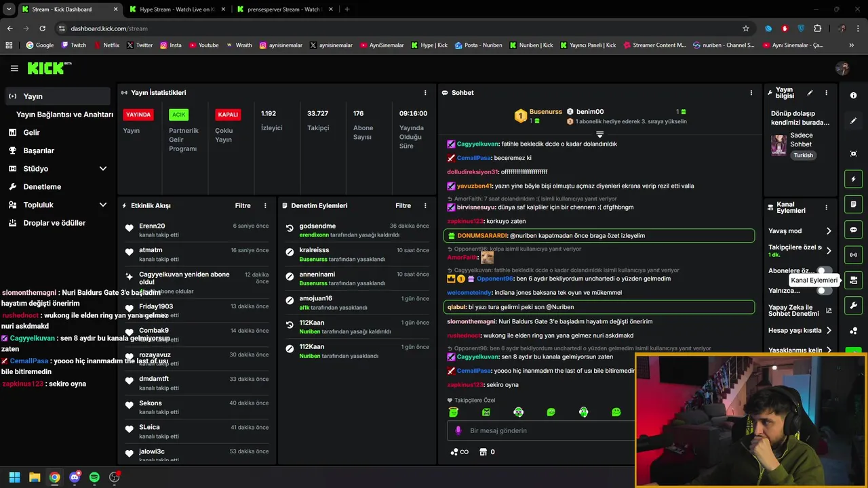
Task: Open Gelir in the left sidebar
Action: [x=31, y=133]
